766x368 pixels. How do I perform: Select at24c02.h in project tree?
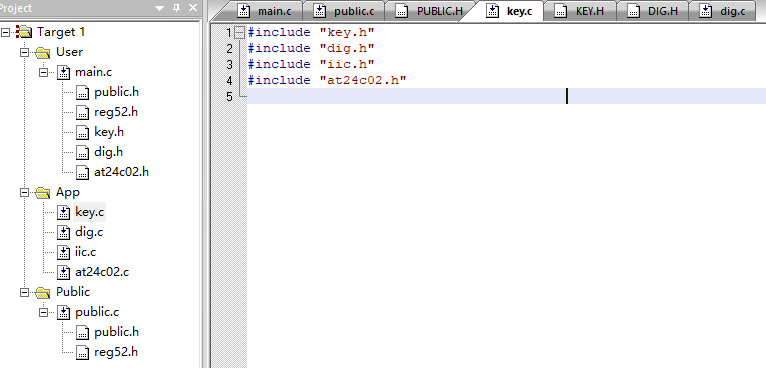pyautogui.click(x=122, y=173)
